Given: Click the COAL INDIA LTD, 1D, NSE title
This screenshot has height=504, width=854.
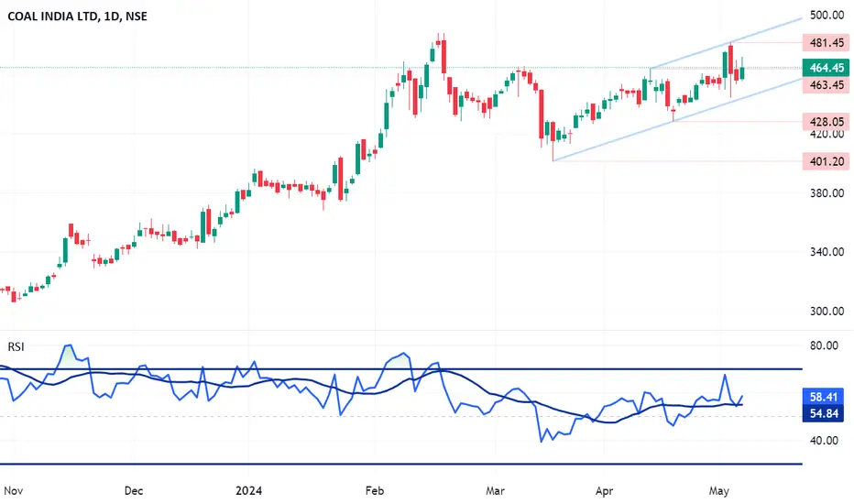Looking at the screenshot, I should pos(77,16).
